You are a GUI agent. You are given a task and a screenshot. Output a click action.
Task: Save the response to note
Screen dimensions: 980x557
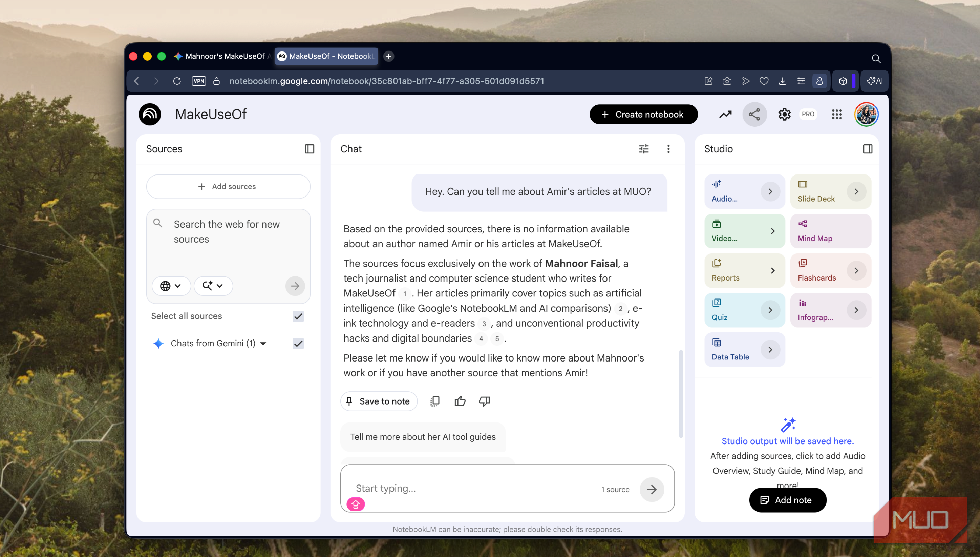click(x=379, y=401)
